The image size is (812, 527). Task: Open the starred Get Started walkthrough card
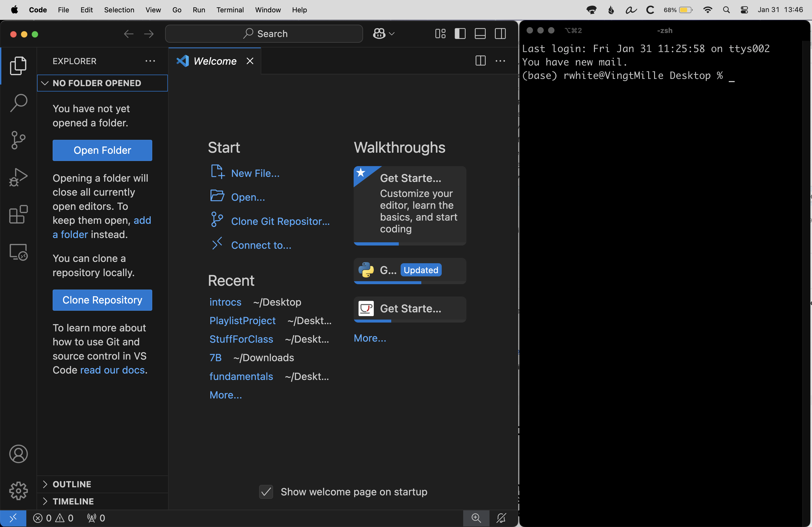coord(410,206)
